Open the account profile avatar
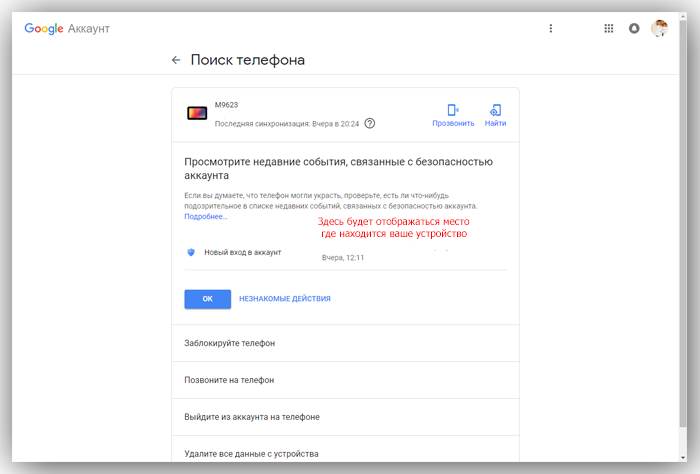Image resolution: width=700 pixels, height=474 pixels. tap(659, 28)
